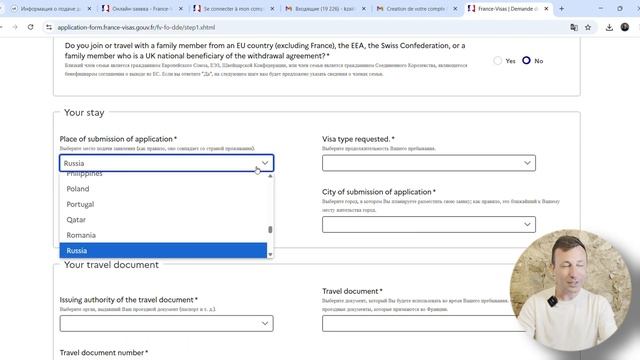
Task: Open the Issuing authority of the travel document dropdown
Action: click(167, 323)
